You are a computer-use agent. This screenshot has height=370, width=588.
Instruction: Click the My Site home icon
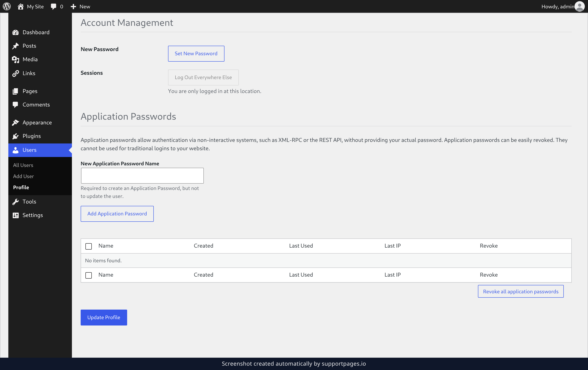pyautogui.click(x=20, y=6)
